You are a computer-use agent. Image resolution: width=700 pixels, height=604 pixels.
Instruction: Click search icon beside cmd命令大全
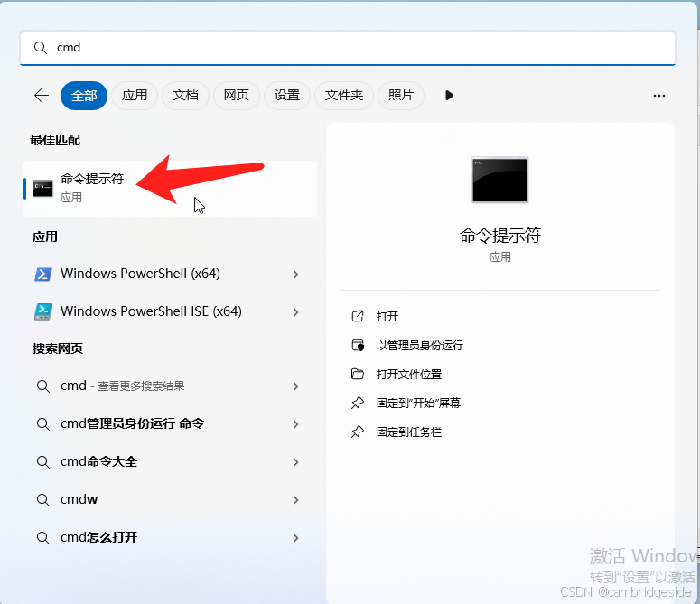point(42,462)
